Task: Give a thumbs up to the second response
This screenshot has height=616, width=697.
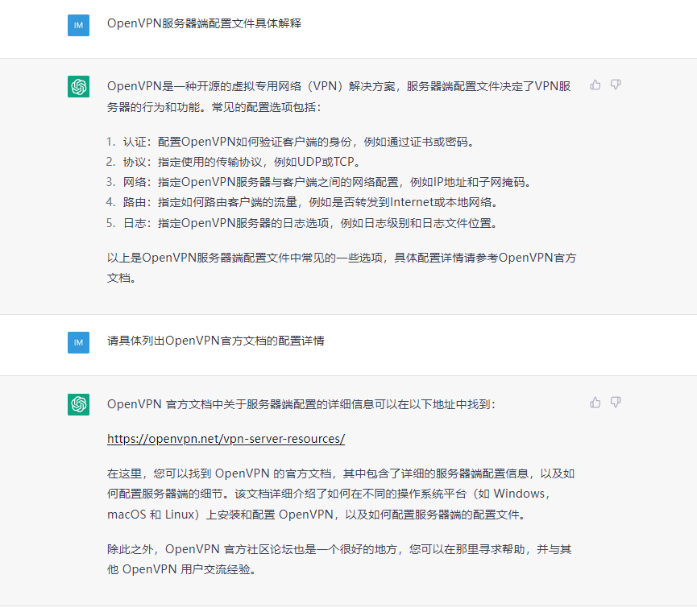Action: [595, 403]
